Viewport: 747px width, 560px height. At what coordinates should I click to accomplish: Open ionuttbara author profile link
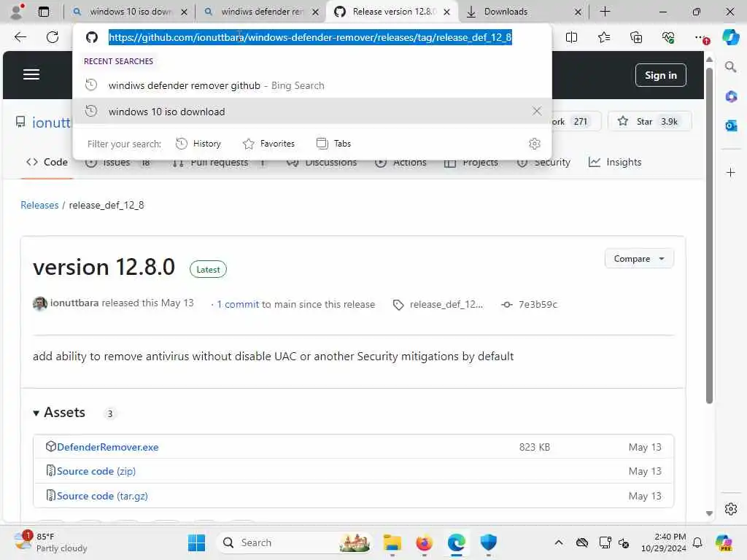tap(74, 303)
